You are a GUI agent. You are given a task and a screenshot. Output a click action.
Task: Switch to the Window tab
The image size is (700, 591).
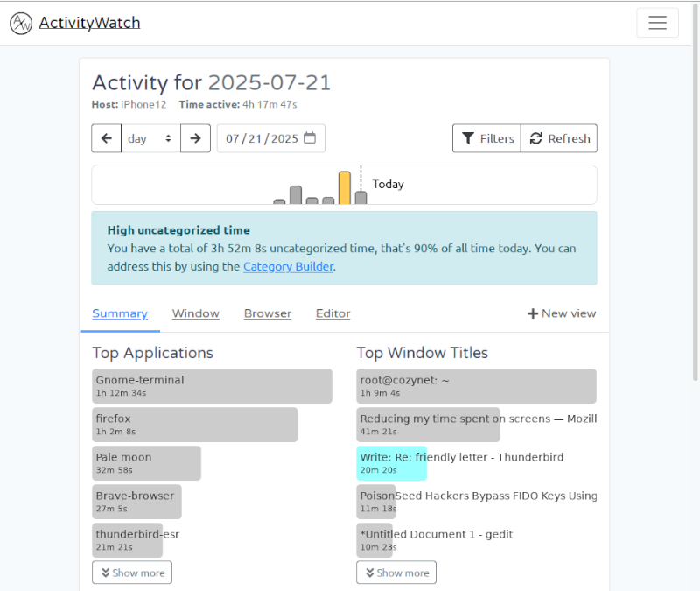pyautogui.click(x=195, y=313)
